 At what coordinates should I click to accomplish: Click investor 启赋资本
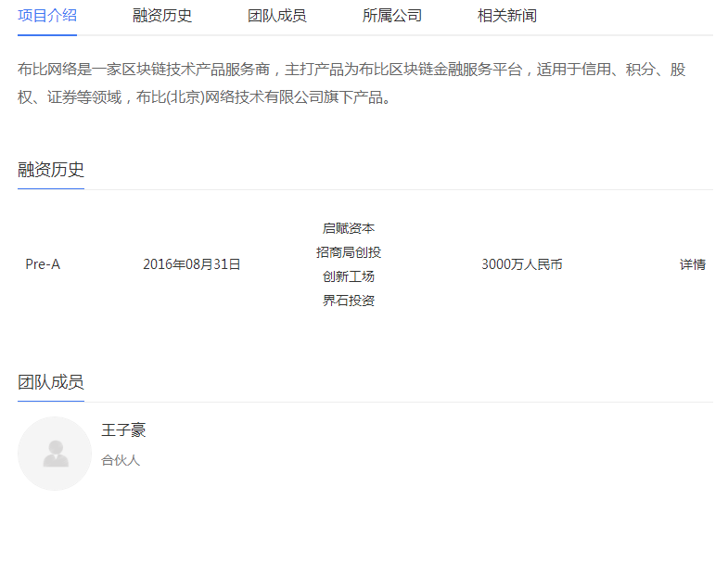349,228
